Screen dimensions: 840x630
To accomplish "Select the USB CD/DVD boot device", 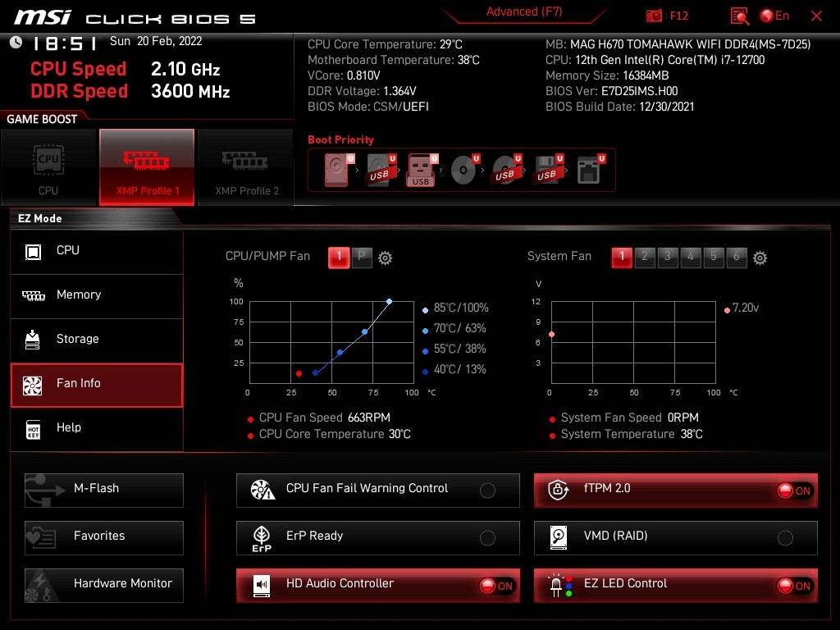I will pos(506,170).
